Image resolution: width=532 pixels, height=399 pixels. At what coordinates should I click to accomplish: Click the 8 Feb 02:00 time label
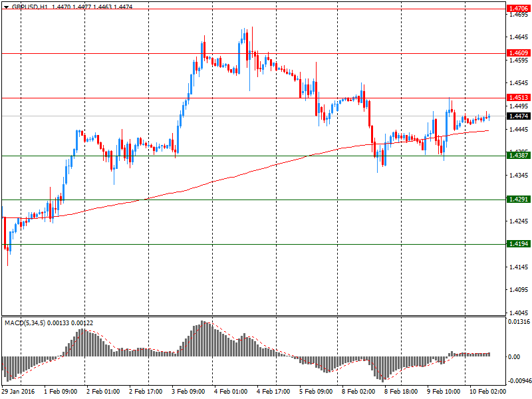pos(358,392)
